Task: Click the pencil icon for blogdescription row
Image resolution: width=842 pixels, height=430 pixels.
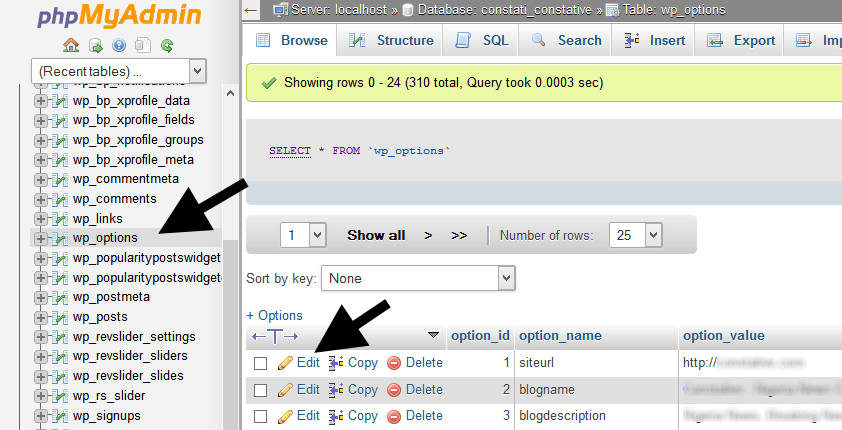Action: (285, 417)
